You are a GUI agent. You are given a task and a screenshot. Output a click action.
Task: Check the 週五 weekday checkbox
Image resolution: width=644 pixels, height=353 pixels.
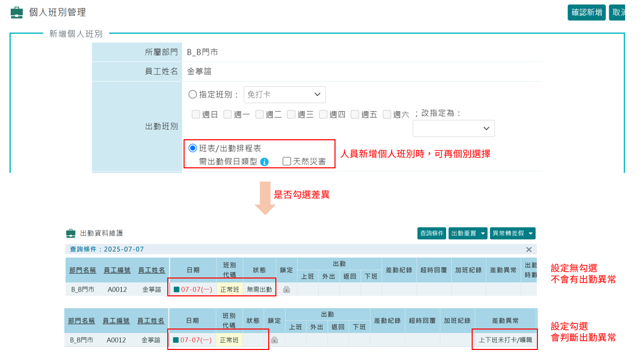pos(355,114)
